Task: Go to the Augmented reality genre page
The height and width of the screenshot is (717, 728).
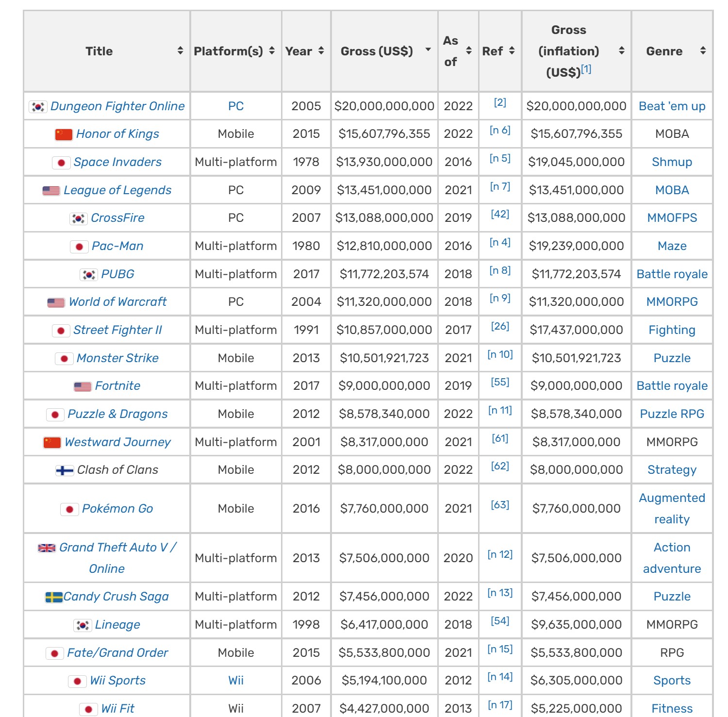Action: coord(672,508)
